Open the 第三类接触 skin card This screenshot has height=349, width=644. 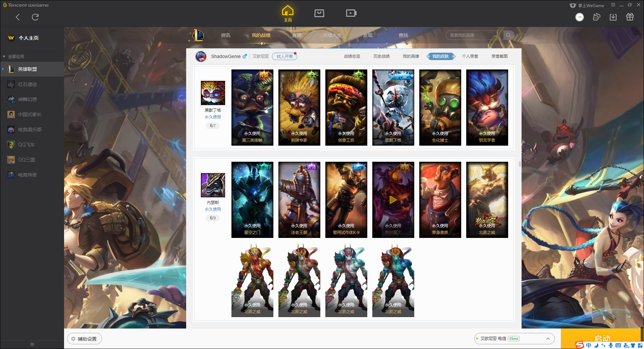(x=252, y=107)
